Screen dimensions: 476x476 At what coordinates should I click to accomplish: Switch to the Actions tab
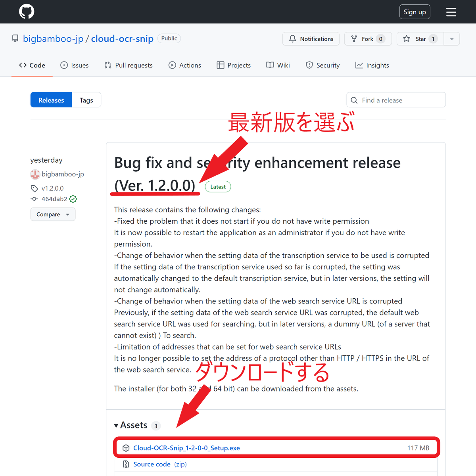[184, 65]
